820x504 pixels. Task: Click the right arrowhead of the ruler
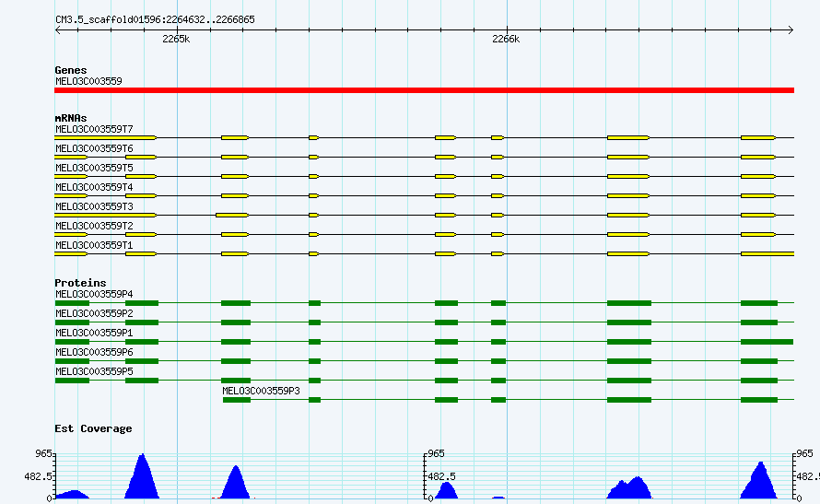click(x=791, y=30)
